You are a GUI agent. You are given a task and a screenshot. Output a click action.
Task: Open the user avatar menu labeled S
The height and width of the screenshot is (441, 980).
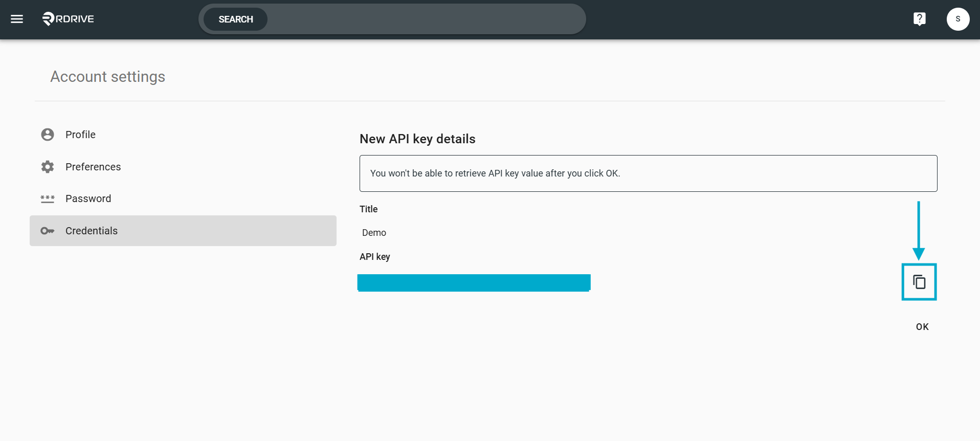[x=957, y=19]
